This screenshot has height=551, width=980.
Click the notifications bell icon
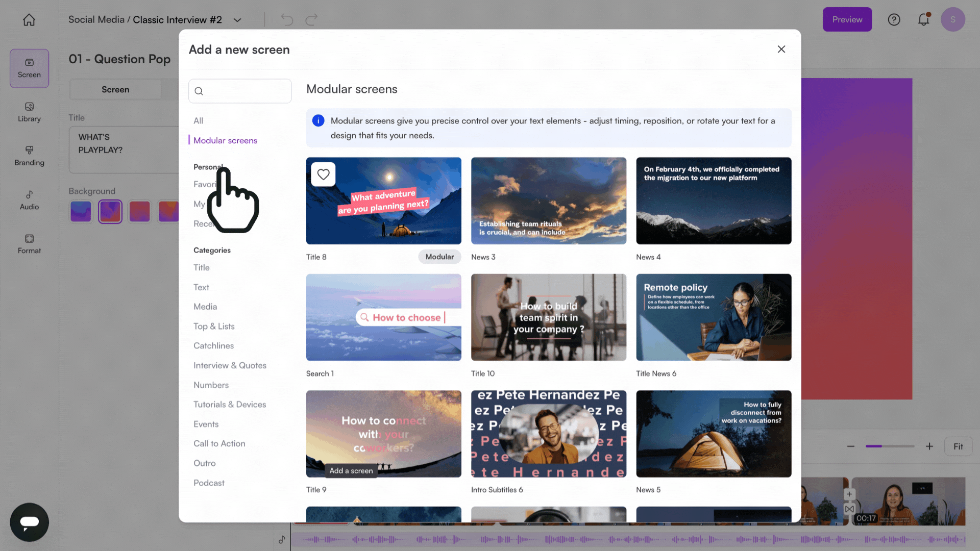tap(923, 19)
